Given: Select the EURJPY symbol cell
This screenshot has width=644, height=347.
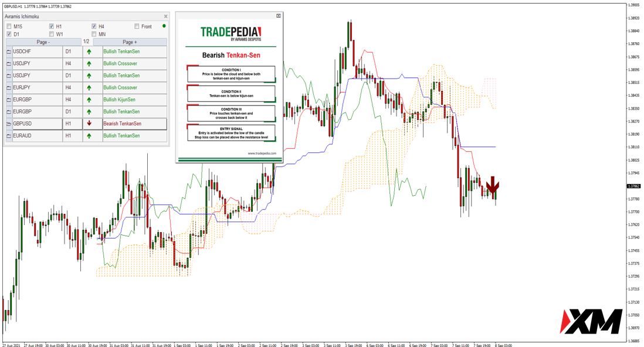Looking at the screenshot, I should 38,87.
